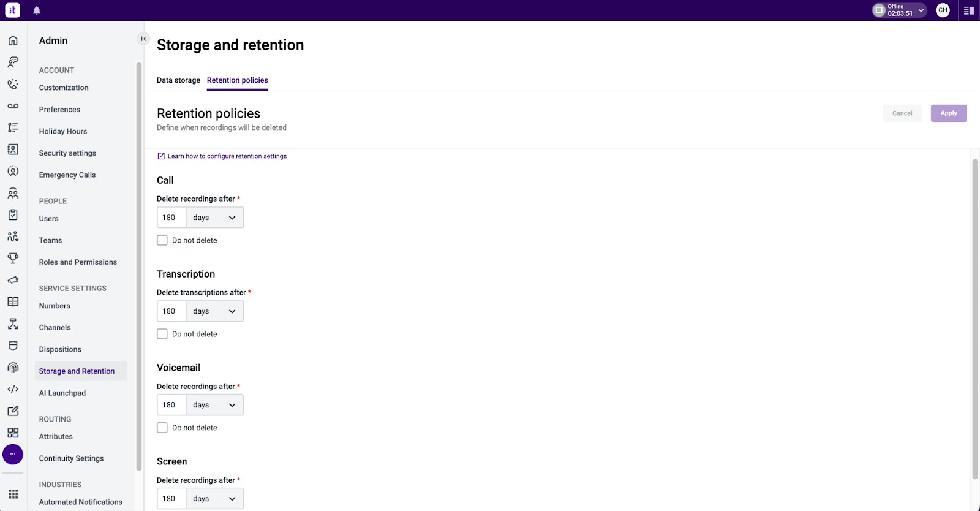This screenshot has width=980, height=511.
Task: Click the Apply button
Action: 949,113
